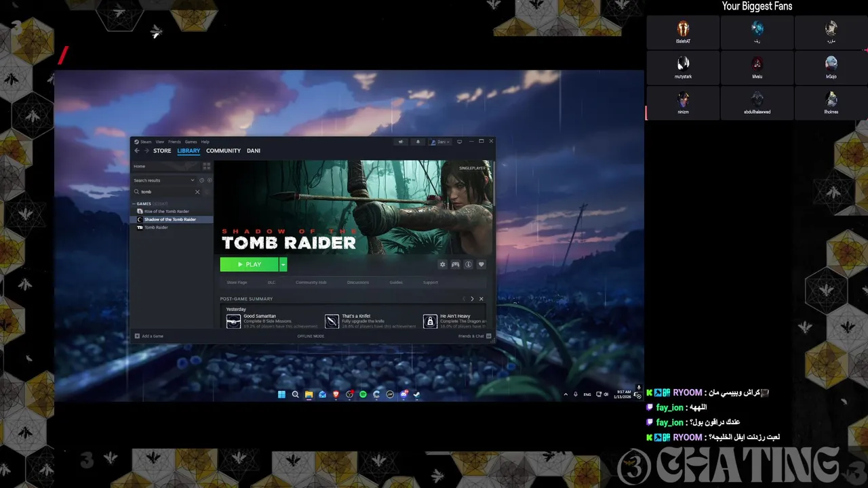Click the tomb search field
The height and width of the screenshot is (488, 868).
point(166,192)
